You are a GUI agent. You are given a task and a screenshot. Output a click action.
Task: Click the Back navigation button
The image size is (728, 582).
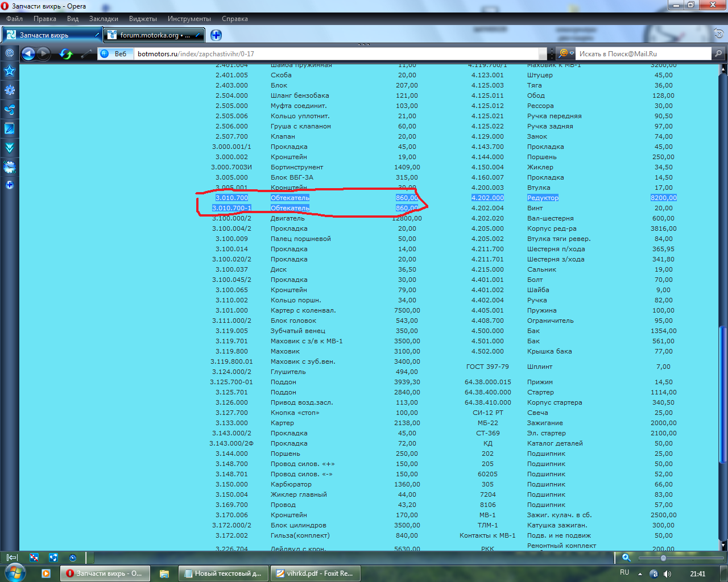tap(28, 54)
